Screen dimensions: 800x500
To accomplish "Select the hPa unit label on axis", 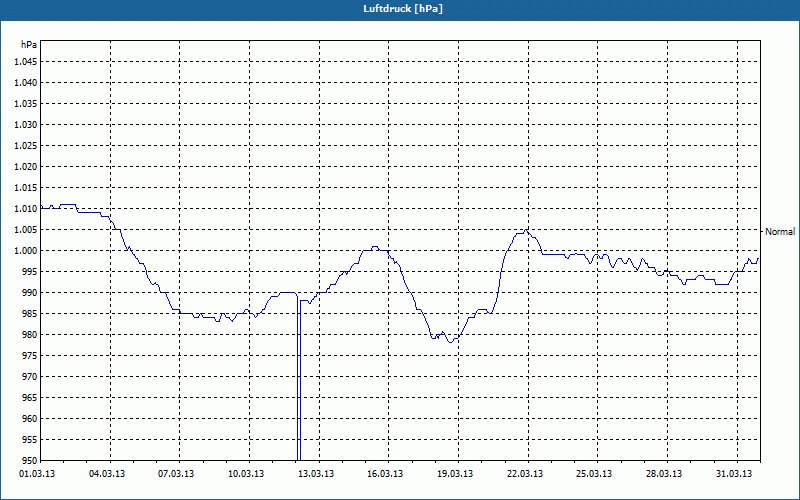I will pos(29,44).
